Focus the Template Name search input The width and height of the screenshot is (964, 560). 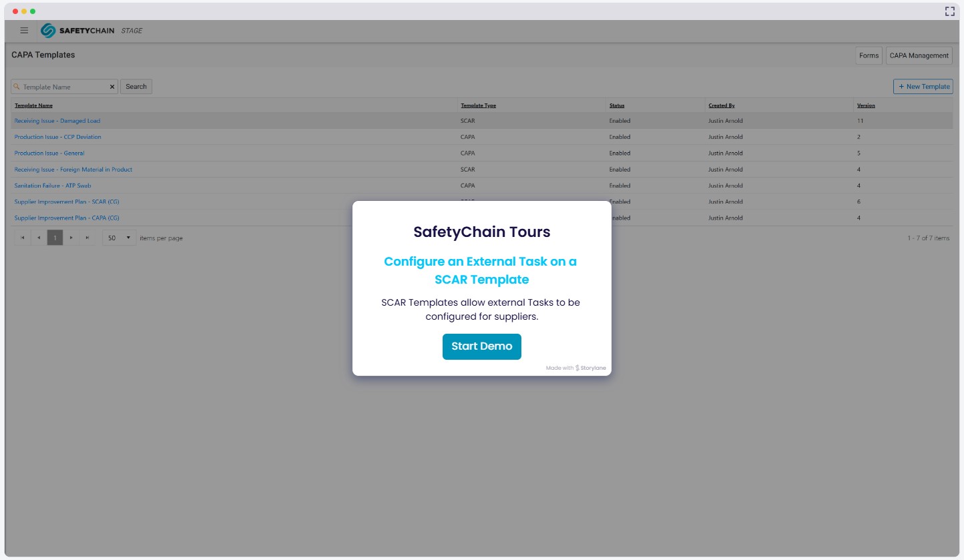(65, 87)
